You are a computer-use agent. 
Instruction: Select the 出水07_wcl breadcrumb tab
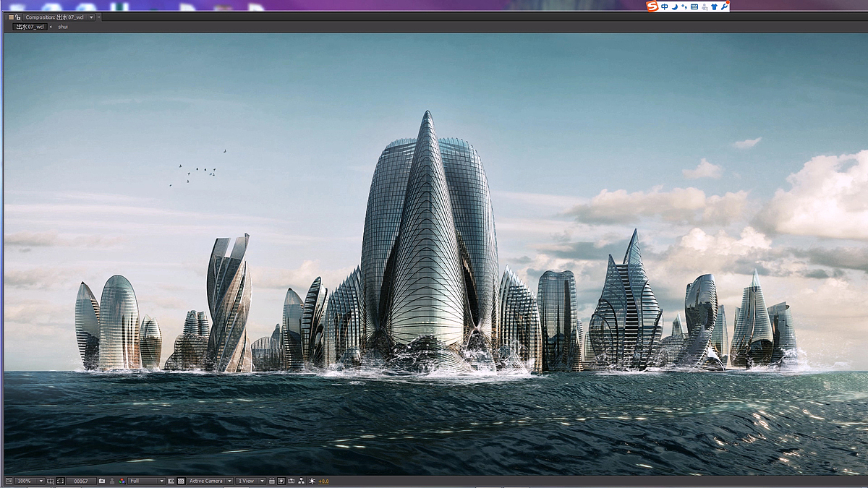point(30,27)
